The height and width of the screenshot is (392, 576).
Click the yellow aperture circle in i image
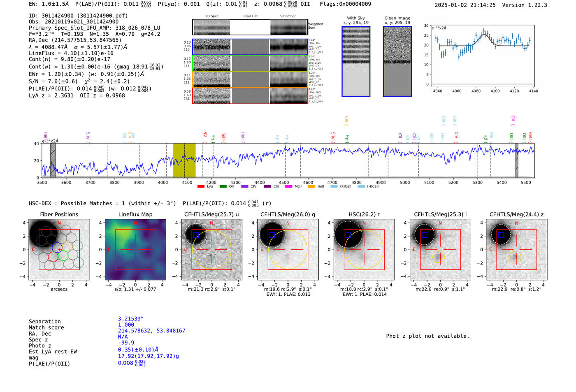tap(439, 256)
